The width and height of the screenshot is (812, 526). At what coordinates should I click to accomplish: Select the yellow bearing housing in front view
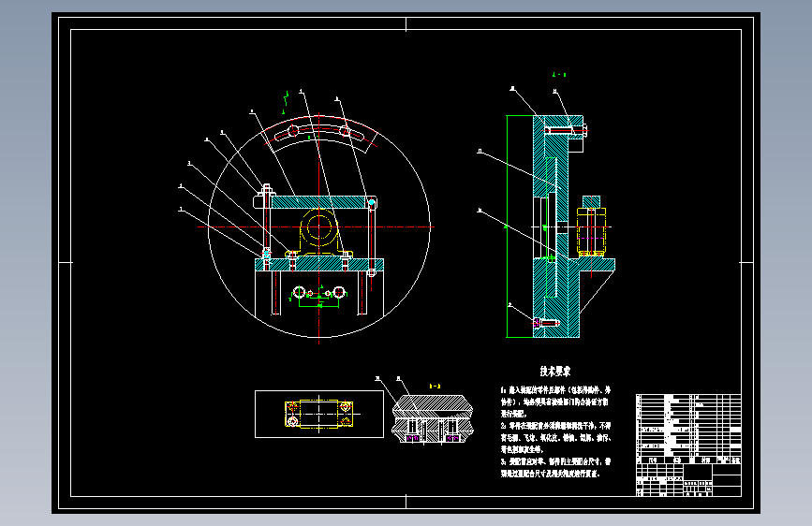coord(319,232)
